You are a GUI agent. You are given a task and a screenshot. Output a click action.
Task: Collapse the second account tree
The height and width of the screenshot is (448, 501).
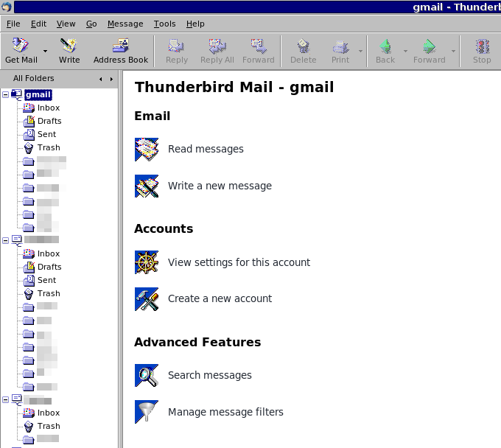coord(5,240)
